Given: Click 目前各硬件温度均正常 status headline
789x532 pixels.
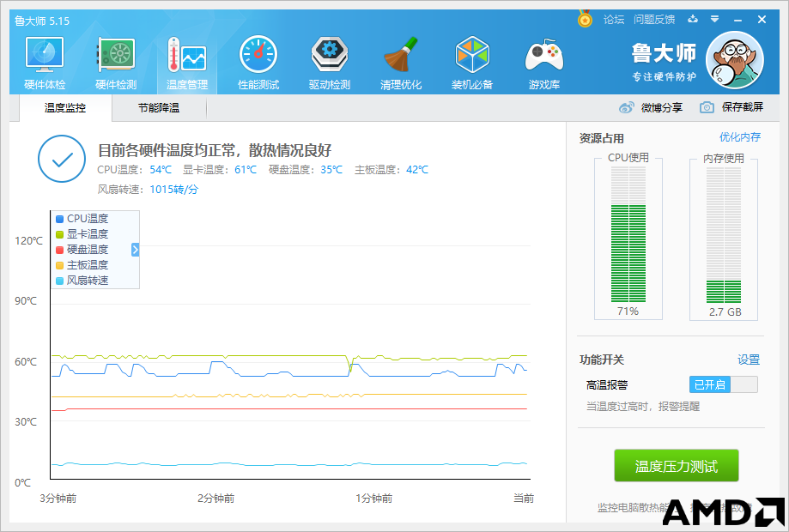Looking at the screenshot, I should pyautogui.click(x=215, y=150).
